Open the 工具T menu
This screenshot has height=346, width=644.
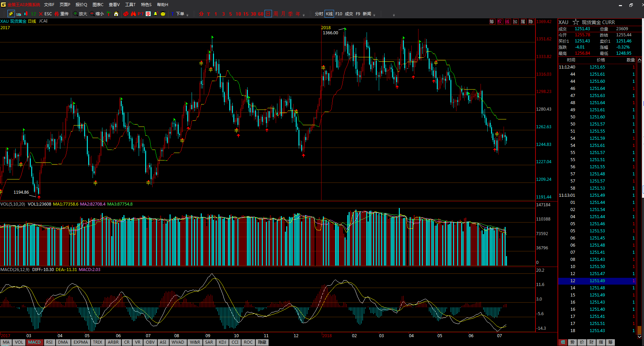coord(130,4)
